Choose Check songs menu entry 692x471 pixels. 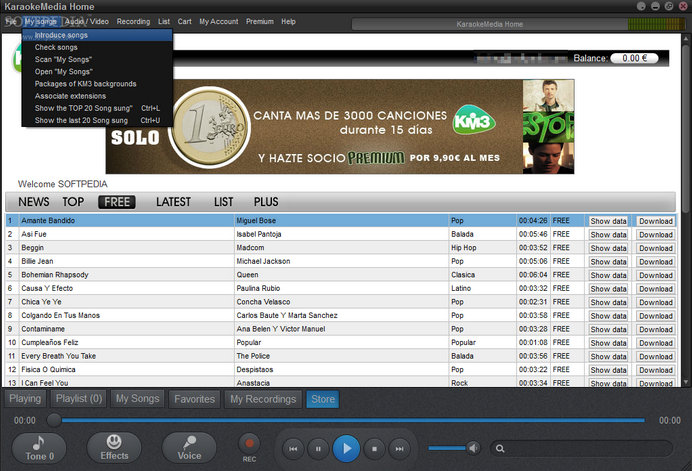click(x=97, y=47)
